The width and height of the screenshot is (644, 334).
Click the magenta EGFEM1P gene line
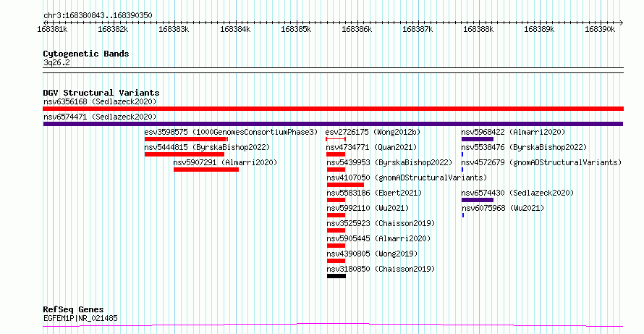click(x=333, y=325)
